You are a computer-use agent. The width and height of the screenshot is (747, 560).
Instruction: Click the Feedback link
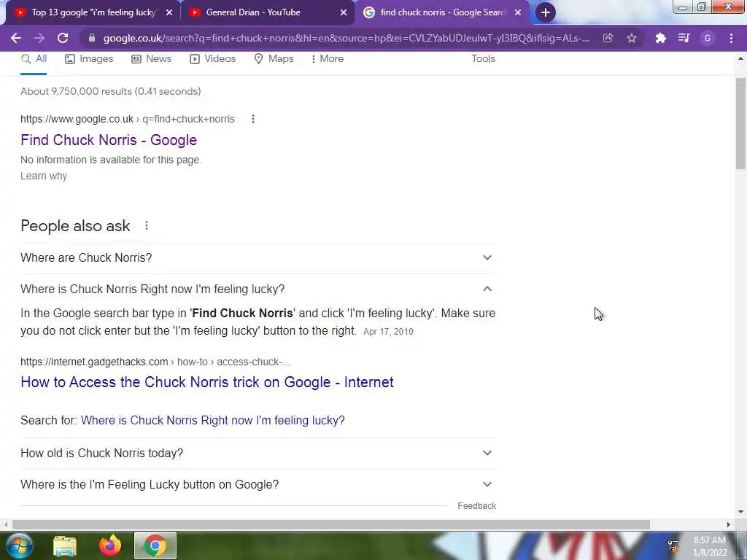pyautogui.click(x=476, y=506)
